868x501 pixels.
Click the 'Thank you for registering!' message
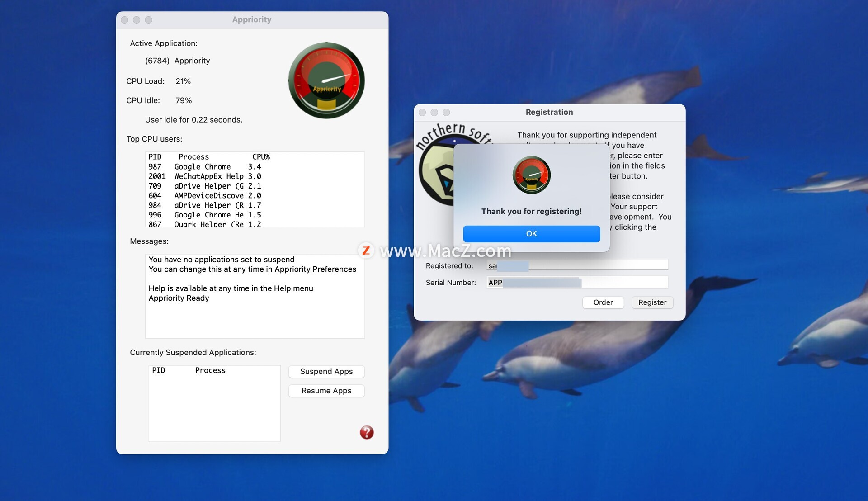coord(531,211)
